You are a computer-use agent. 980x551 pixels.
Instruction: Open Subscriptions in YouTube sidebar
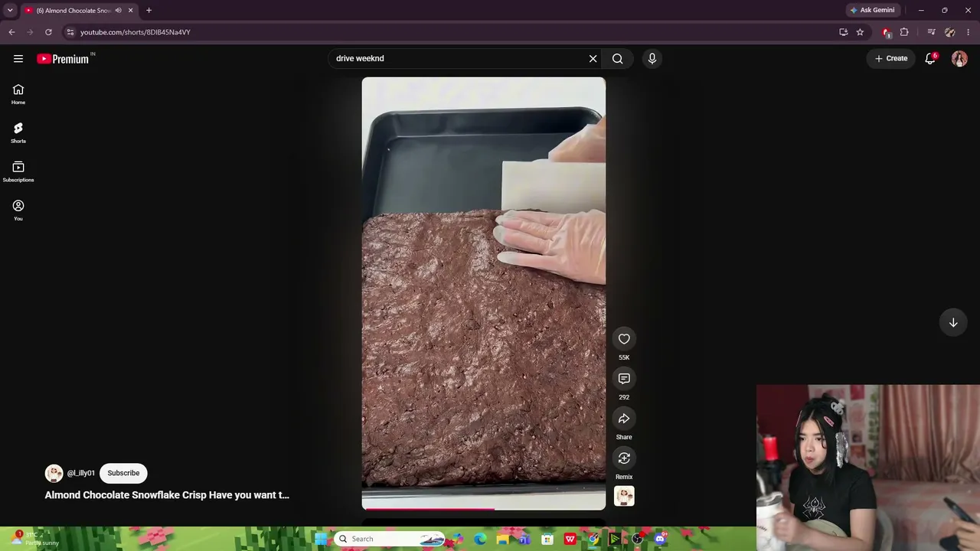(18, 171)
